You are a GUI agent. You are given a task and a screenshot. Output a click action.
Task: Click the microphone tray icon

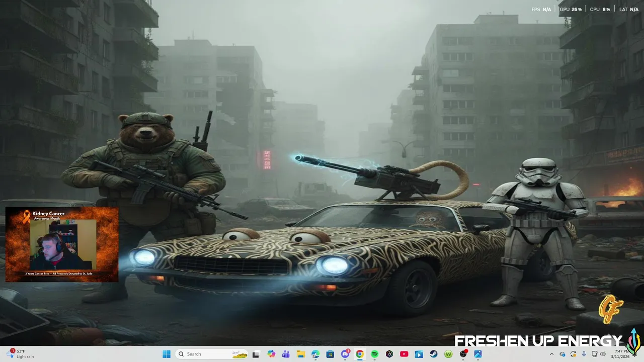584,354
